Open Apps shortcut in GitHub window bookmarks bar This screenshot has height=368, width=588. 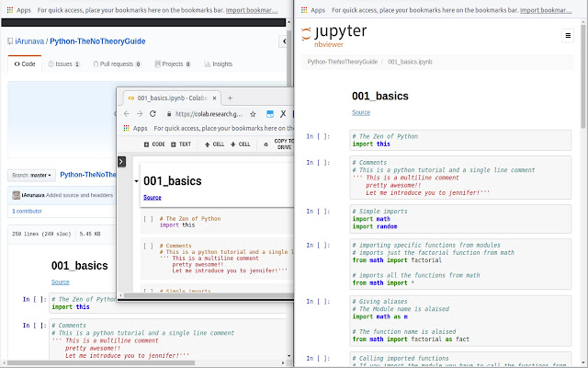18,10
